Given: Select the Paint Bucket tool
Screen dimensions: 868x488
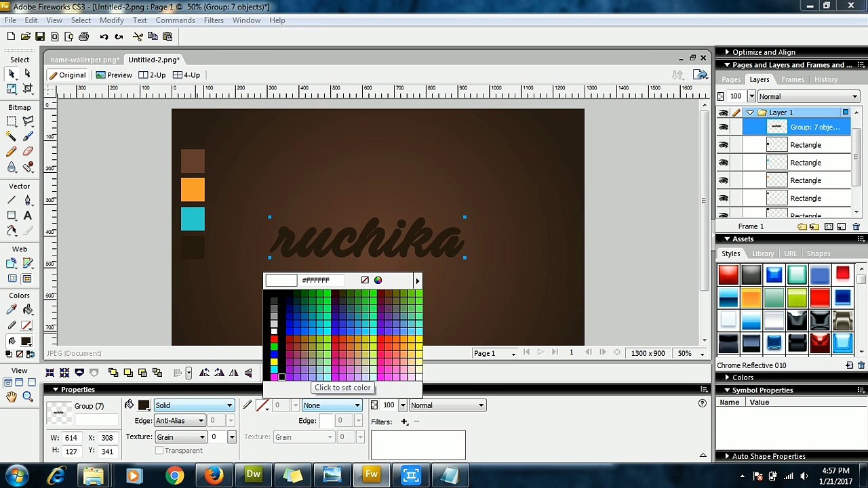Looking at the screenshot, I should tap(27, 309).
